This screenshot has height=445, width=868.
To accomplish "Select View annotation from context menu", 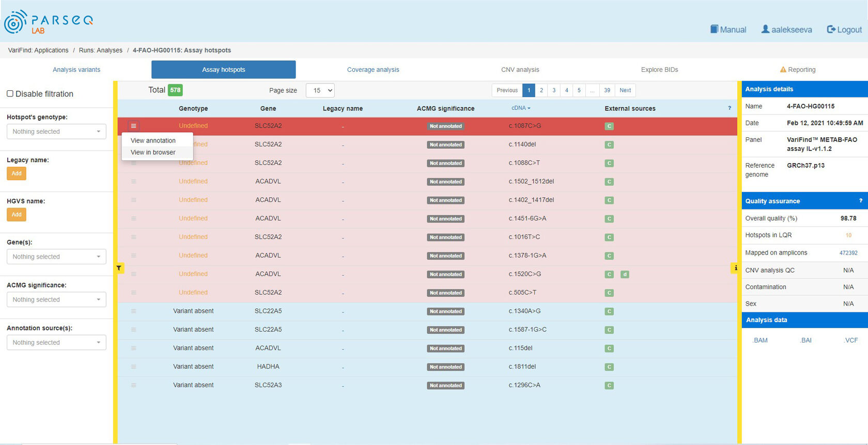I will pyautogui.click(x=153, y=140).
